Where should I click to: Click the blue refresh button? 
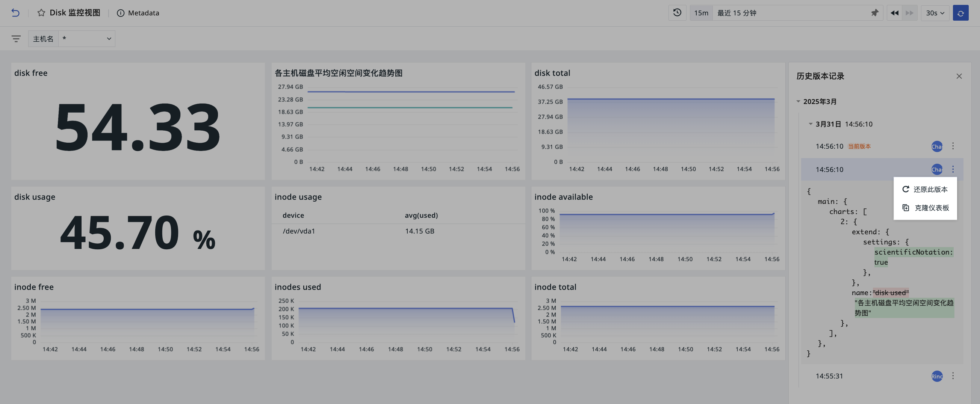pos(960,13)
